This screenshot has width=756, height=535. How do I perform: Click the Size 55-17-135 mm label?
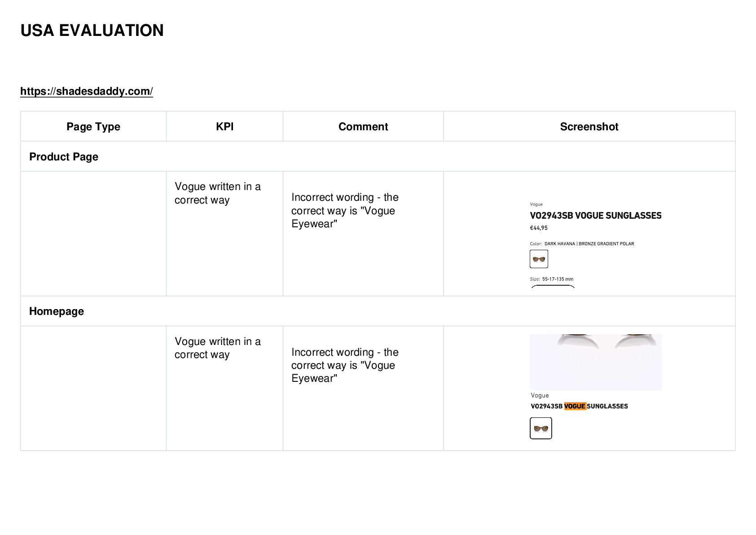pos(552,279)
